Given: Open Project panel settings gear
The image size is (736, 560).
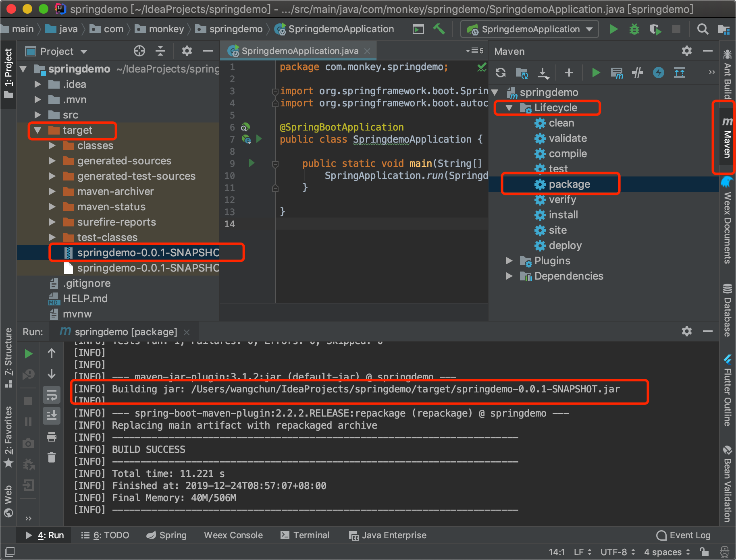Looking at the screenshot, I should coord(187,51).
